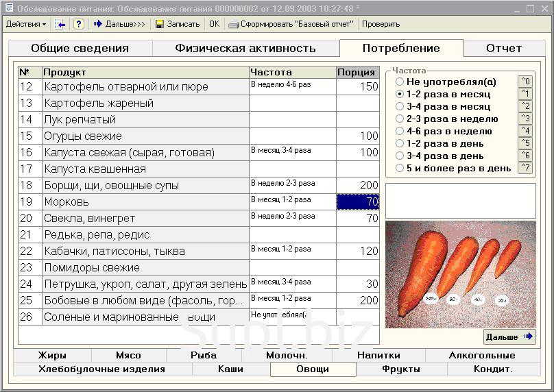Screen dimensions: 554x392
Task: Click the Дальше button below carrot image
Action: (x=509, y=337)
